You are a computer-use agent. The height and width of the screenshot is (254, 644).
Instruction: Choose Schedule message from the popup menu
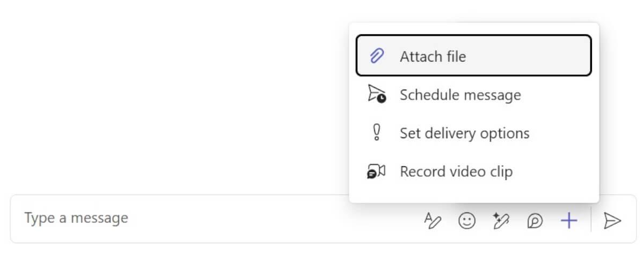(460, 95)
